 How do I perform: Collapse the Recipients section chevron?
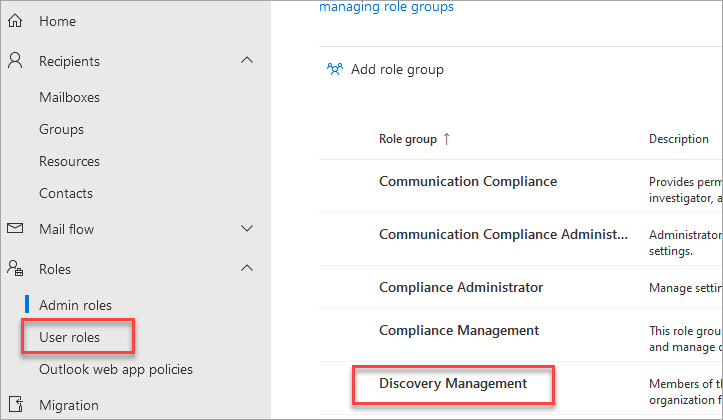(248, 61)
